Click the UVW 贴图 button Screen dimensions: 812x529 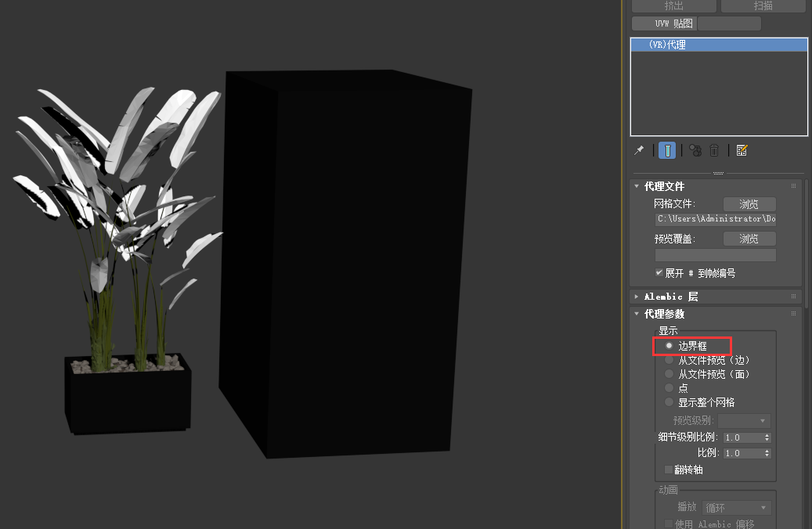point(663,23)
